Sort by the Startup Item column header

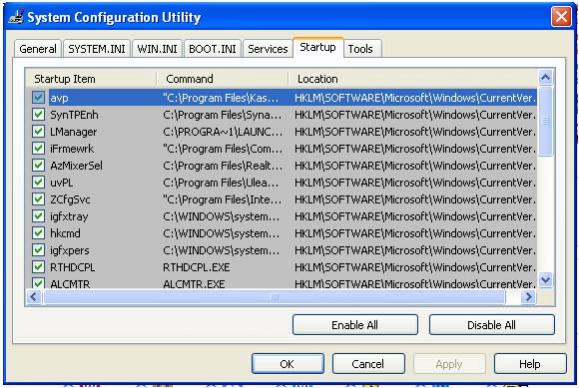[91, 79]
